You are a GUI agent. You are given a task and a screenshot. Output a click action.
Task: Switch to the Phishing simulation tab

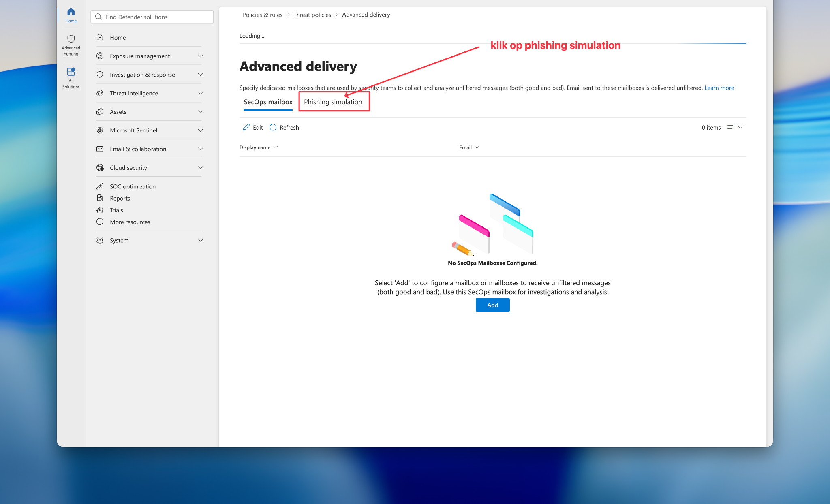333,102
